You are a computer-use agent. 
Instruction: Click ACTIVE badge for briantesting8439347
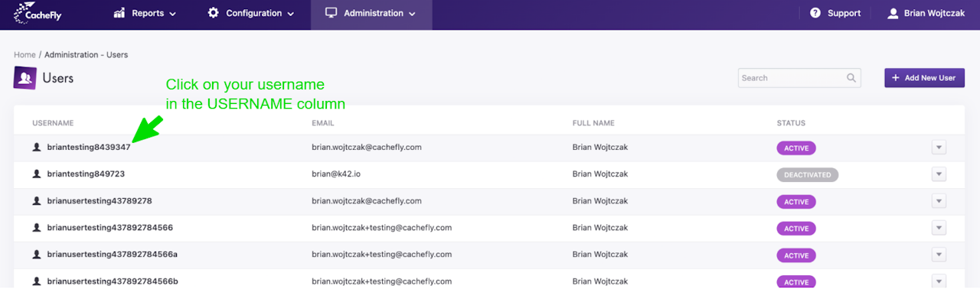tap(796, 148)
